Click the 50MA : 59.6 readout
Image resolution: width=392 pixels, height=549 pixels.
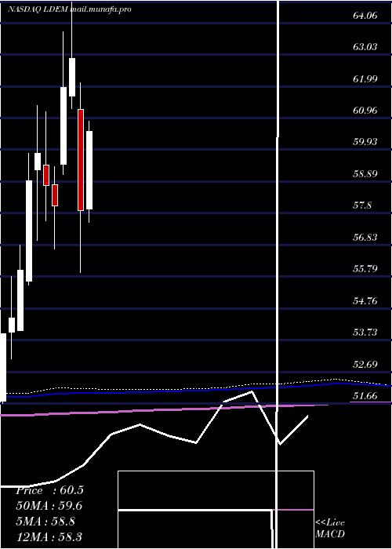pyautogui.click(x=49, y=506)
